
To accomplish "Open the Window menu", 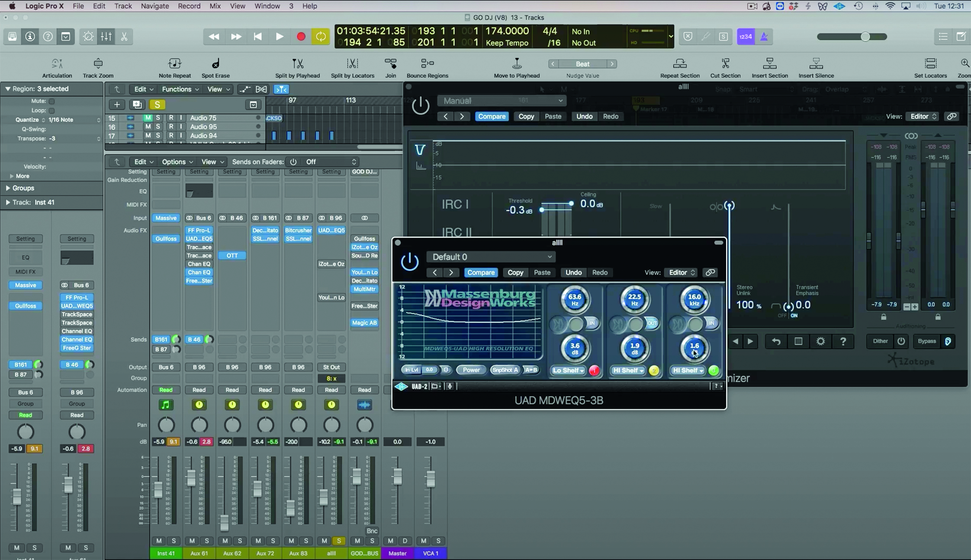I will pos(267,6).
